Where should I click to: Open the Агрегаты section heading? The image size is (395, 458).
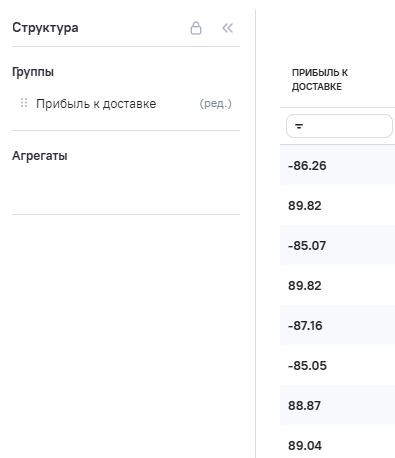(x=40, y=156)
